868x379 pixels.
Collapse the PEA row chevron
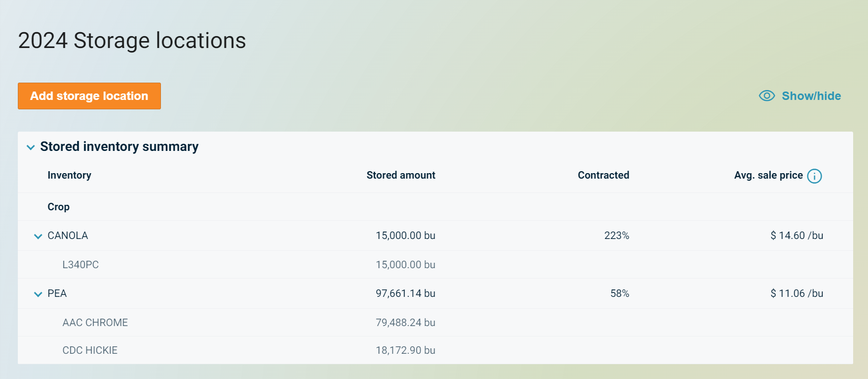(38, 294)
